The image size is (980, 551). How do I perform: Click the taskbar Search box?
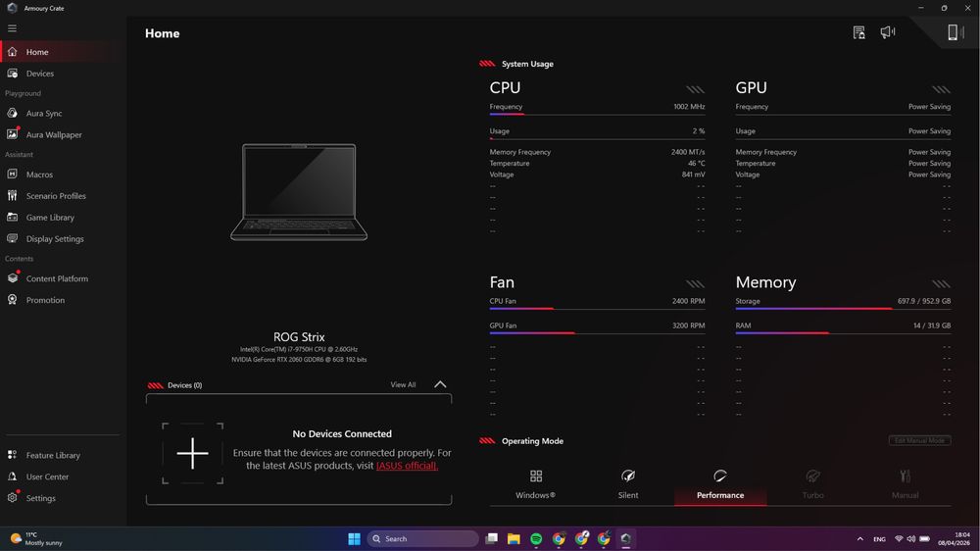pyautogui.click(x=422, y=538)
